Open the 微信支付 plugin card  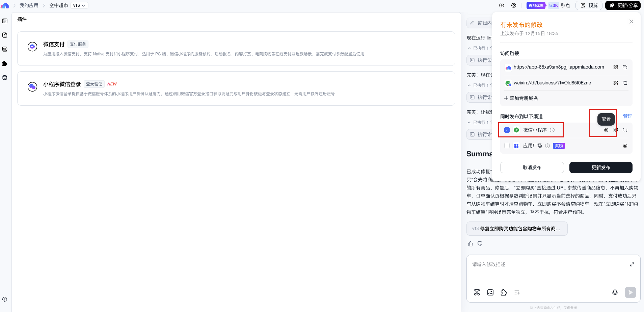click(236, 49)
